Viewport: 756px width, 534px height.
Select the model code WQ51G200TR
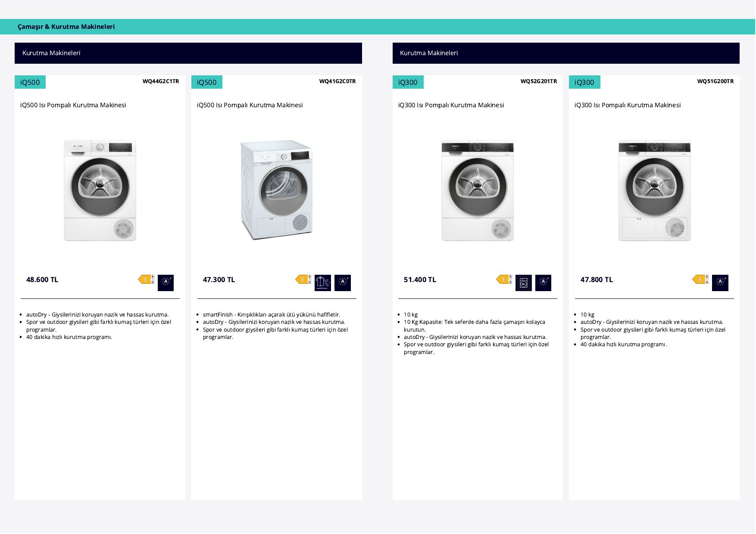[715, 81]
